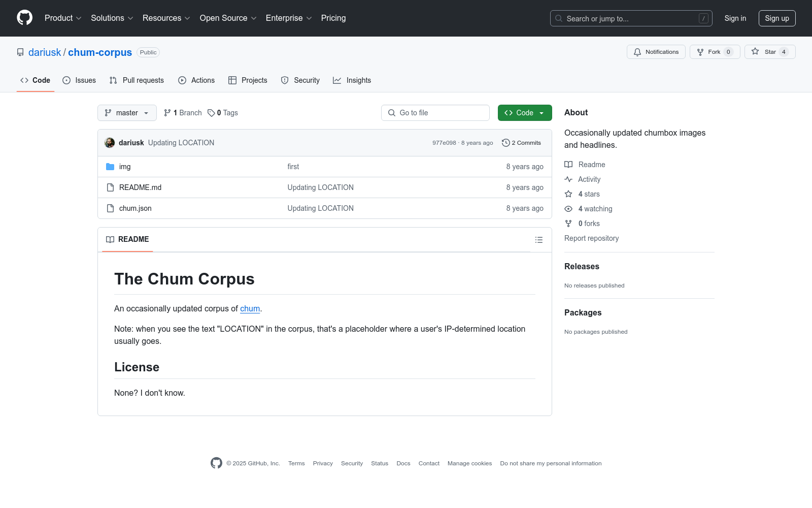Click the repository book icon beside dariusk
This screenshot has width=812, height=508.
[x=20, y=52]
